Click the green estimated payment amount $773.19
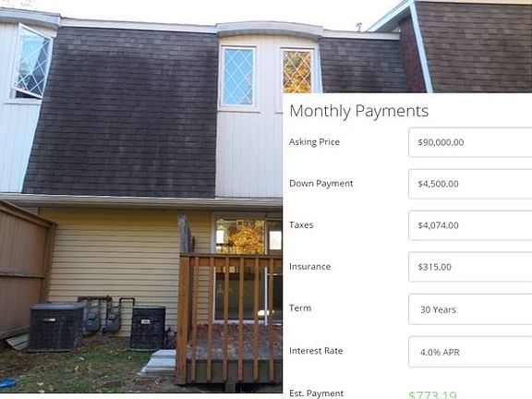This screenshot has width=532, height=399. click(432, 395)
